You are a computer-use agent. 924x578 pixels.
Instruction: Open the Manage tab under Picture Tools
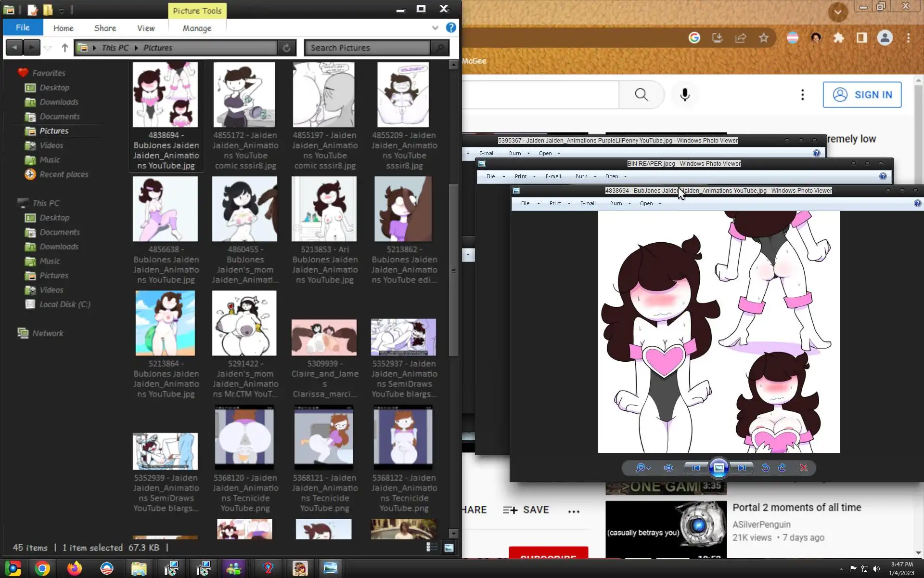coord(197,28)
